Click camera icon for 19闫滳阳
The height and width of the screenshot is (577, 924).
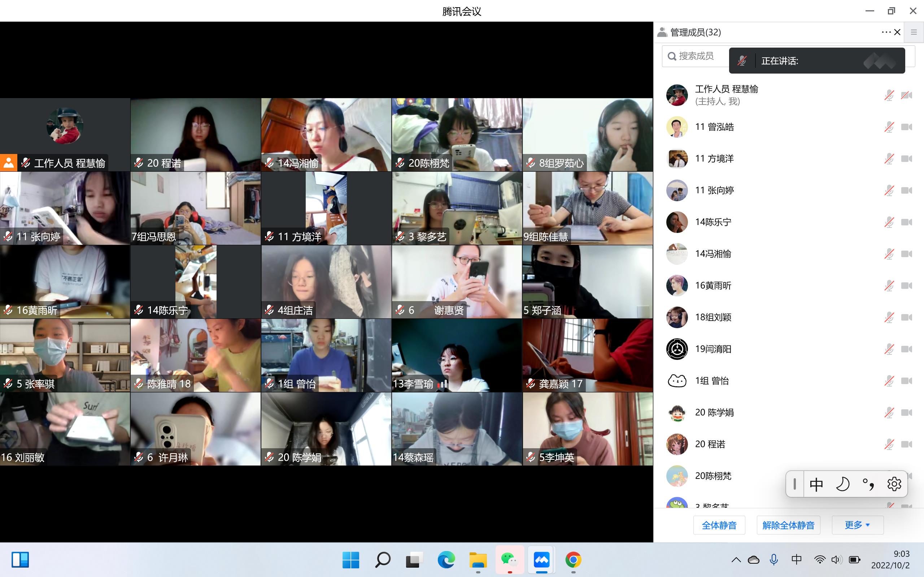click(906, 349)
